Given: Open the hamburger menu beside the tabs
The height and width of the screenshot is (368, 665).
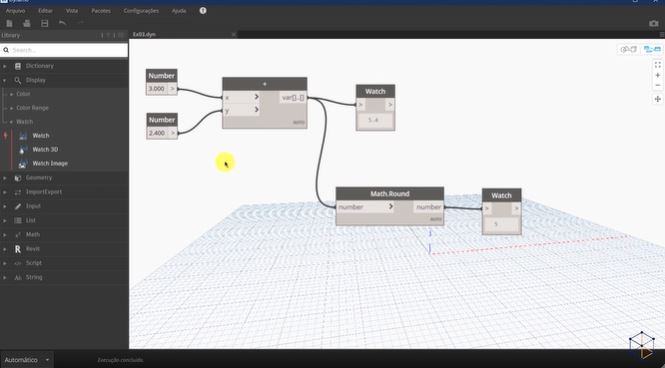Looking at the screenshot, I should pos(662,34).
